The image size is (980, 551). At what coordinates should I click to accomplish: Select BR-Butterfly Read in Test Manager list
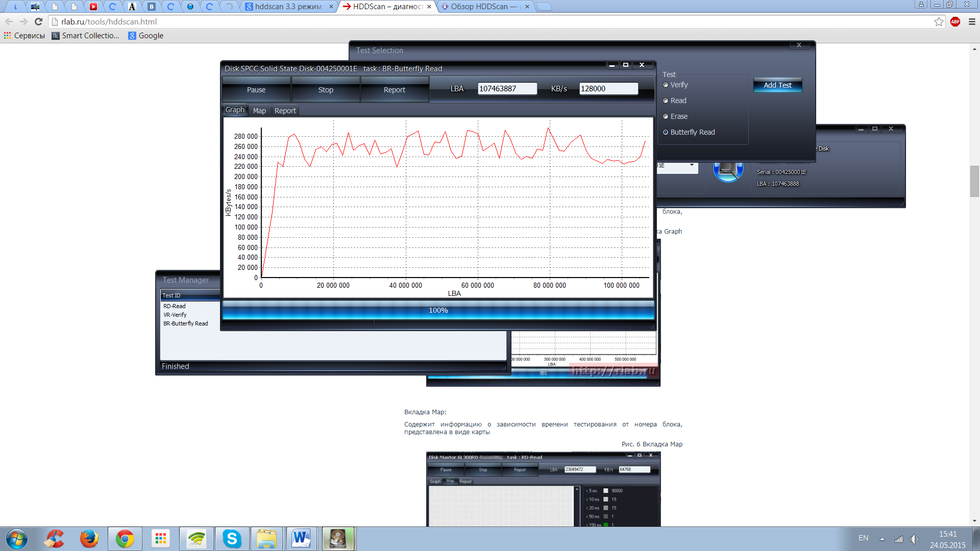[x=186, y=323]
